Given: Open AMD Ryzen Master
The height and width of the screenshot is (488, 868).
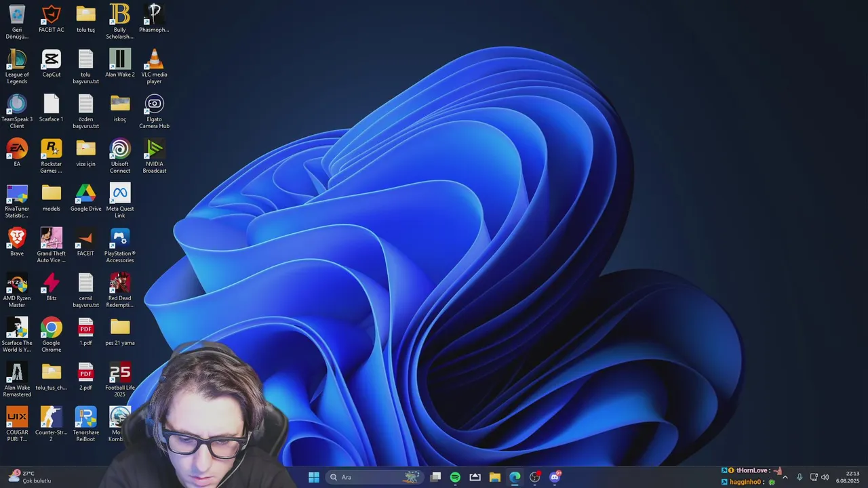Looking at the screenshot, I should [17, 289].
